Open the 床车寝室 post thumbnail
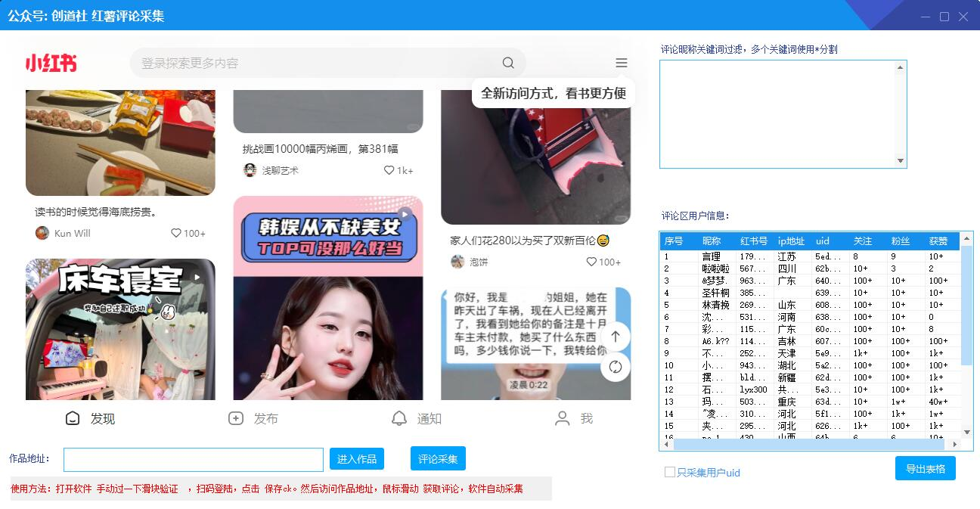The width and height of the screenshot is (980, 509). [120, 325]
